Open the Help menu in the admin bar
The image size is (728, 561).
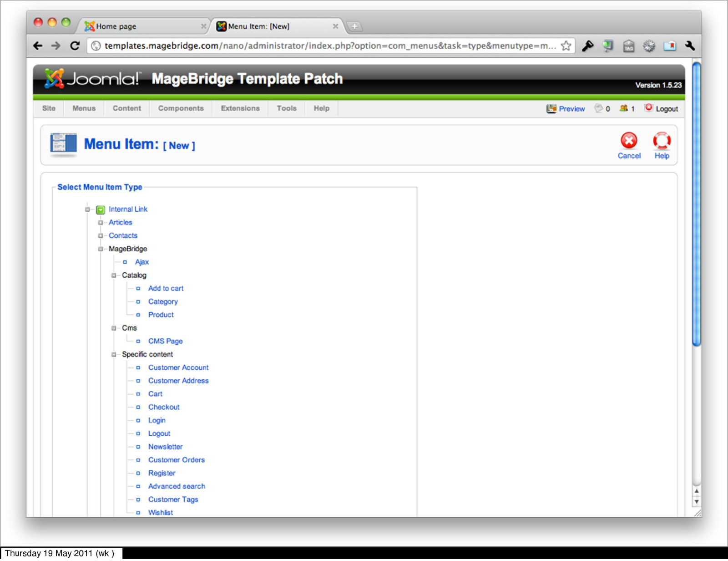click(321, 108)
